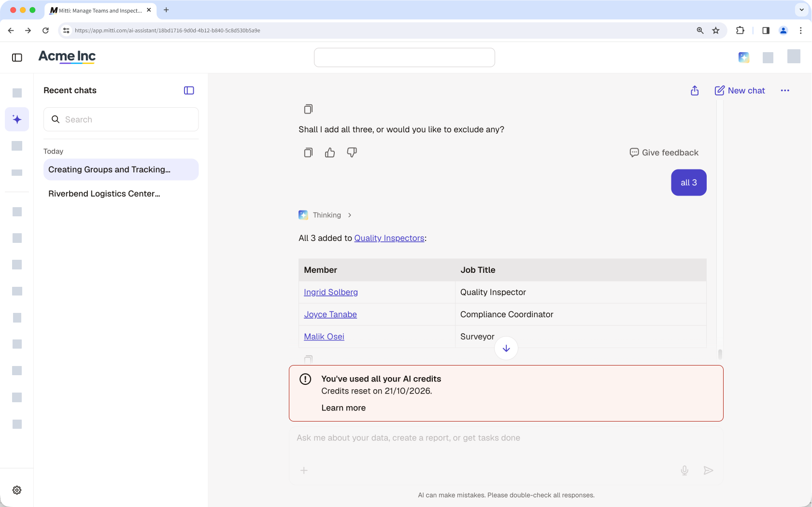Screen dimensions: 812x507
Task: Open Joyce Tanabe's profile link
Action: coord(330,314)
